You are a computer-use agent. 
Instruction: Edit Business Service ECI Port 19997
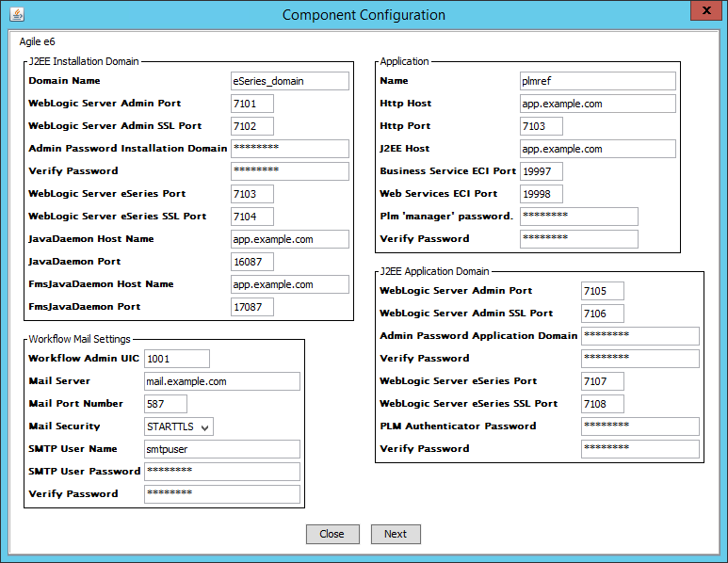[542, 171]
